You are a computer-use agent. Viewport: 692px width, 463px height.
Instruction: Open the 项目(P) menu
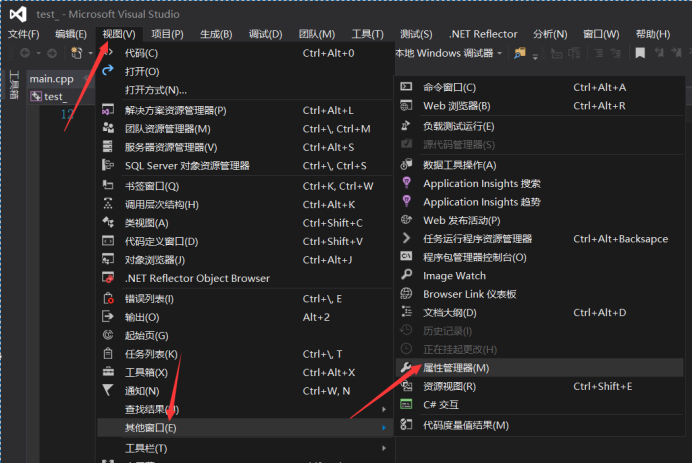tap(167, 34)
